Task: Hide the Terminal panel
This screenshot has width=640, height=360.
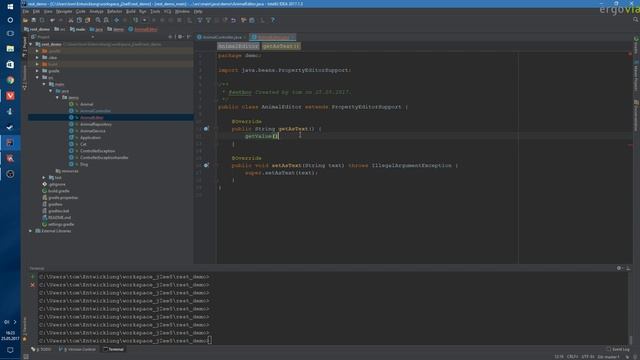Action: pyautogui.click(x=628, y=268)
